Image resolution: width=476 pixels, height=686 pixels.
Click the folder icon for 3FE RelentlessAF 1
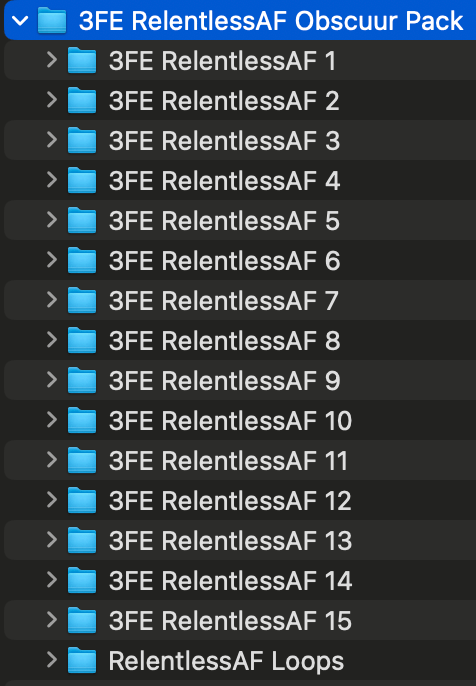tap(82, 60)
